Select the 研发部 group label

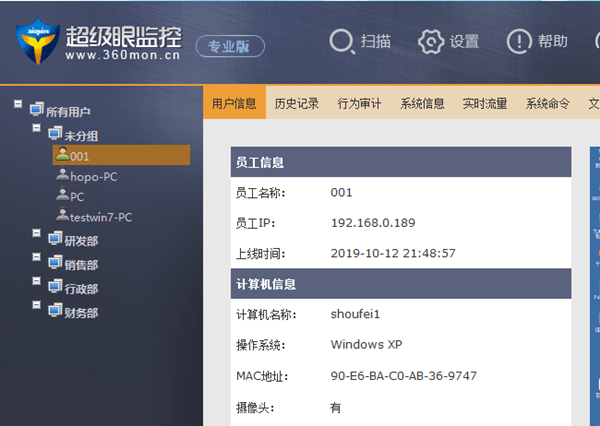(x=81, y=241)
